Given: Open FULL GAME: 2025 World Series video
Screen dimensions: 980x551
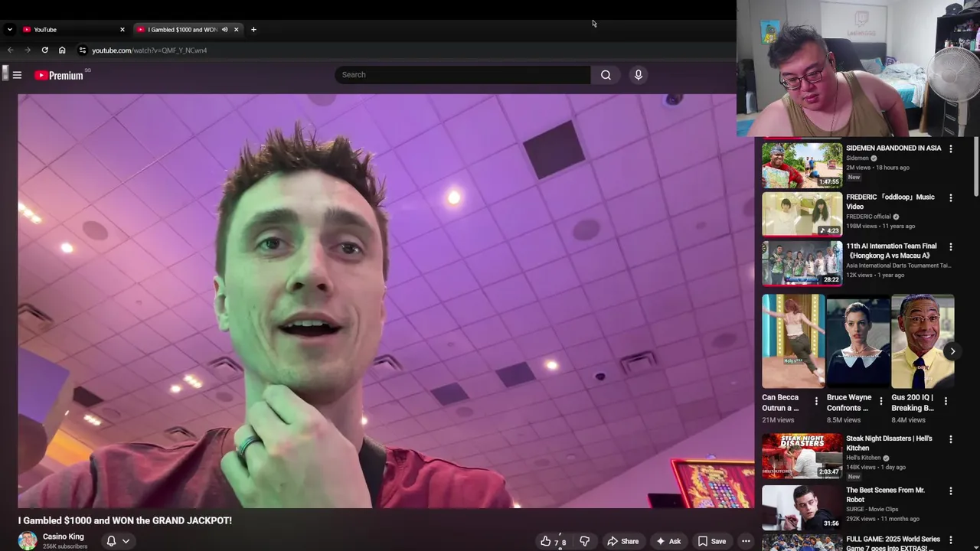Looking at the screenshot, I should 893,543.
